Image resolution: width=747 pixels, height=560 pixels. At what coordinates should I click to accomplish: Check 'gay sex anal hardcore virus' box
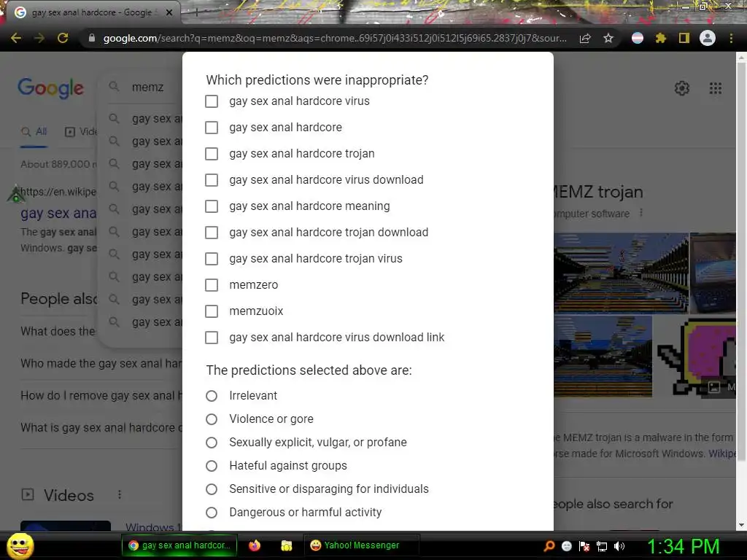212,101
